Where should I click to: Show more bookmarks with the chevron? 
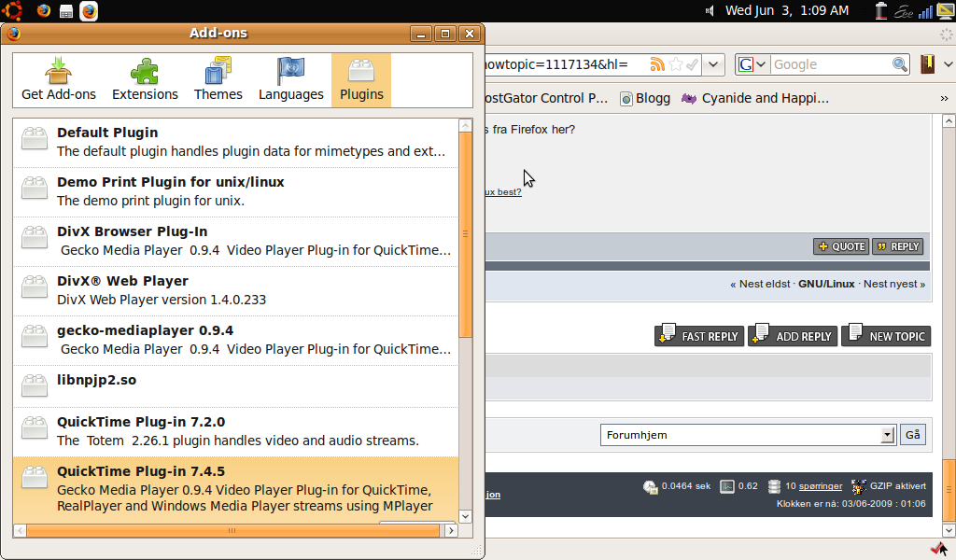point(944,98)
